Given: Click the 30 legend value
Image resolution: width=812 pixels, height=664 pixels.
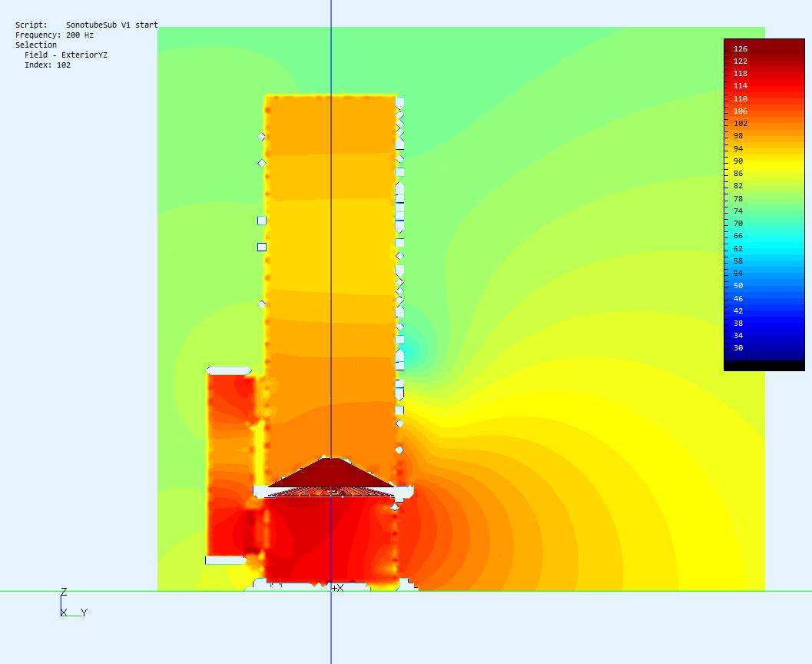Looking at the screenshot, I should tap(738, 348).
